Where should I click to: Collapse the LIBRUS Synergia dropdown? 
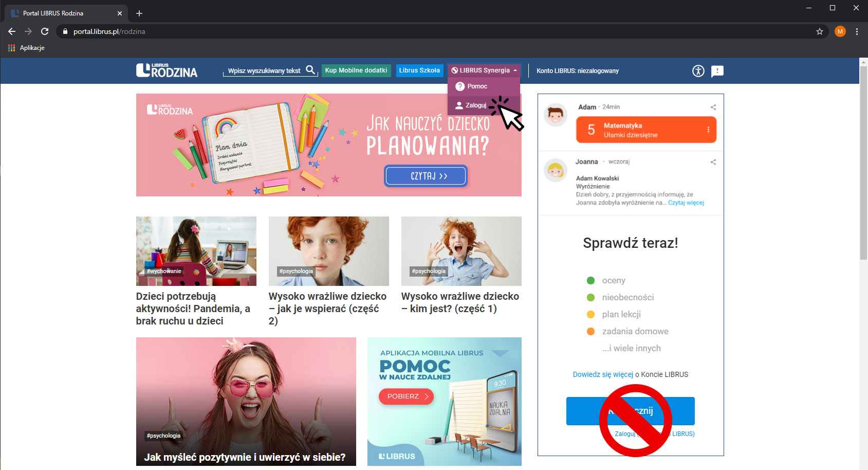point(484,70)
